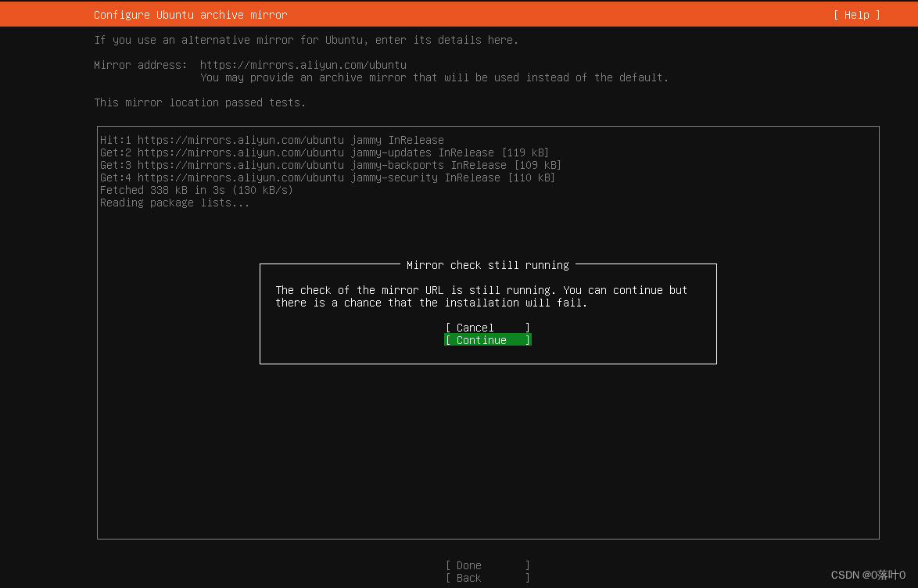Click the 'Get:4 ... jammy-security InRelease' log line

tap(328, 177)
